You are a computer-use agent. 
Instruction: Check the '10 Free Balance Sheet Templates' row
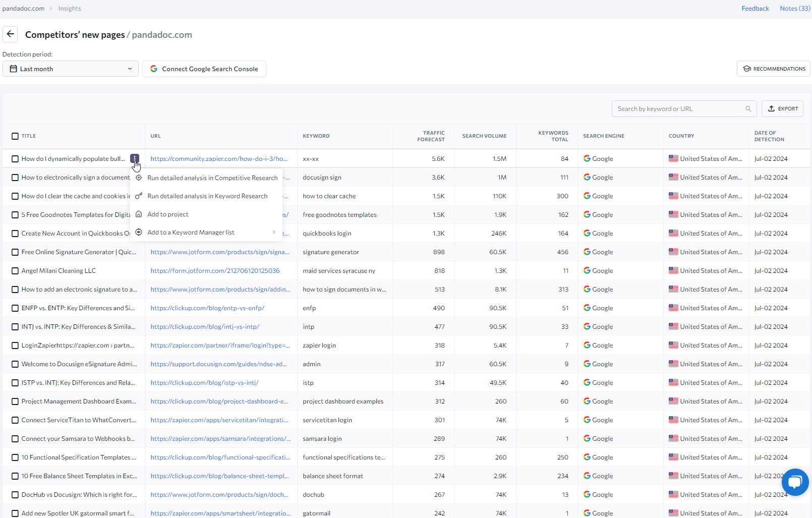15,476
